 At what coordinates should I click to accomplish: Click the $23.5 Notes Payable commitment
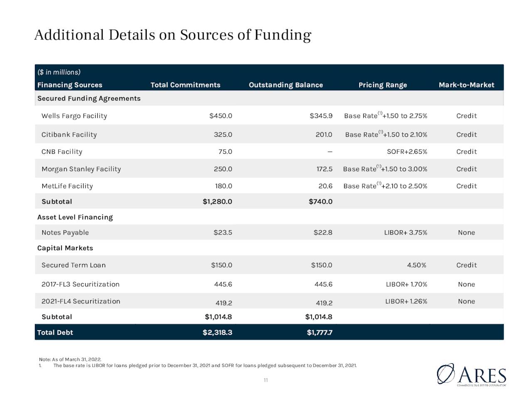[x=223, y=233]
